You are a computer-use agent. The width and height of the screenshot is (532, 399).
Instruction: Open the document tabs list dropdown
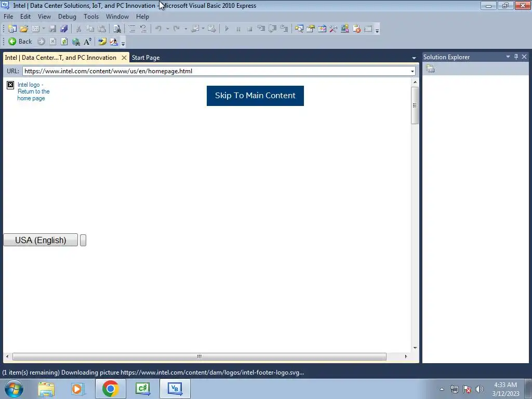(x=414, y=58)
